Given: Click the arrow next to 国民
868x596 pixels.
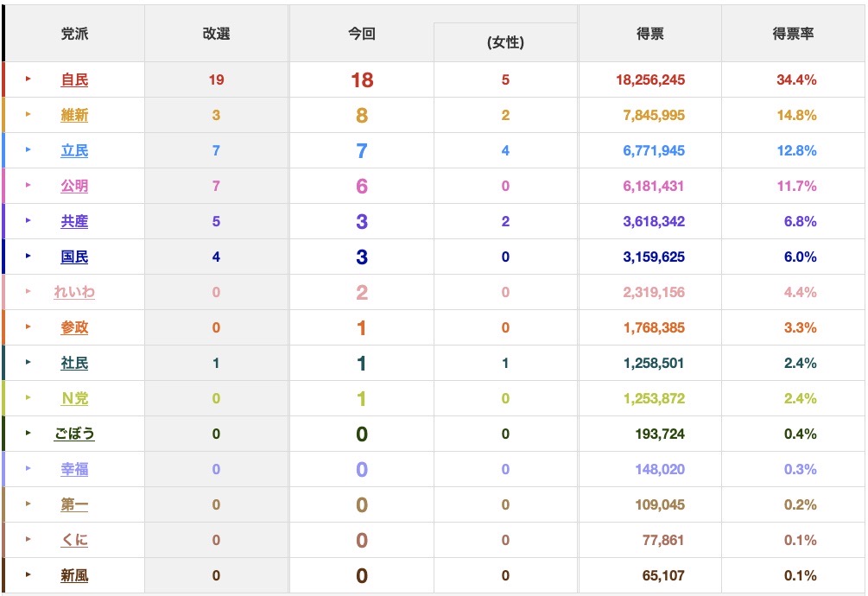Looking at the screenshot, I should point(29,257).
